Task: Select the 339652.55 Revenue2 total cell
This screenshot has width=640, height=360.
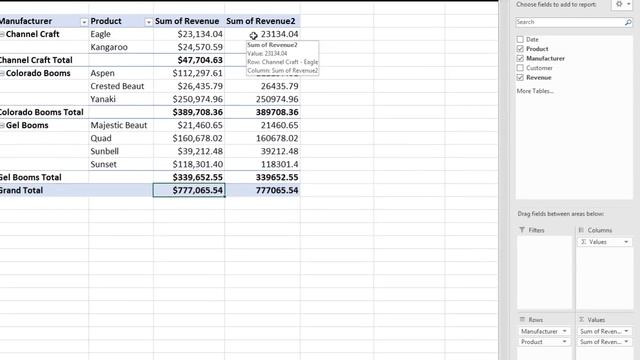Action: (x=262, y=178)
